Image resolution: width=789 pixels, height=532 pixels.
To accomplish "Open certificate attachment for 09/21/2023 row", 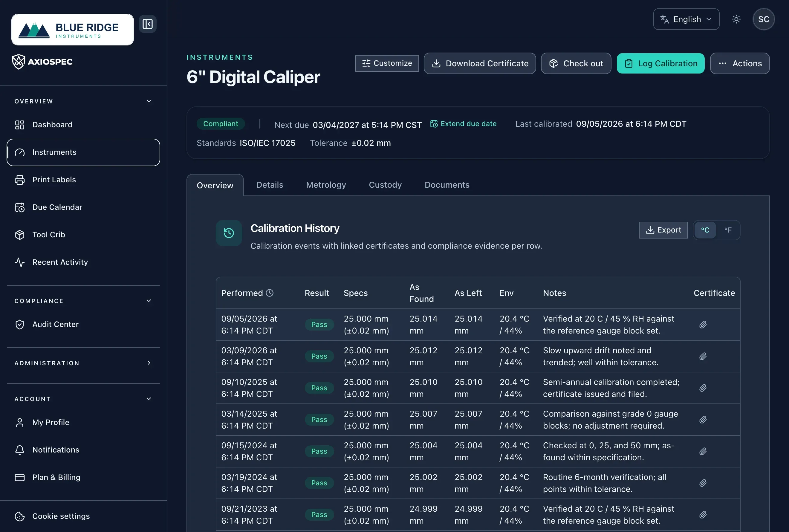I will pos(703,515).
